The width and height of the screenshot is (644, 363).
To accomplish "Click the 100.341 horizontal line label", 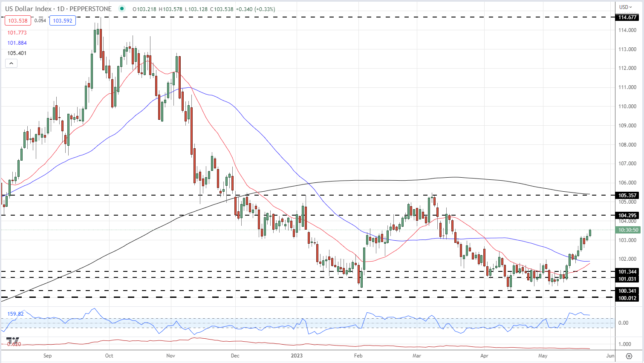I will [628, 291].
